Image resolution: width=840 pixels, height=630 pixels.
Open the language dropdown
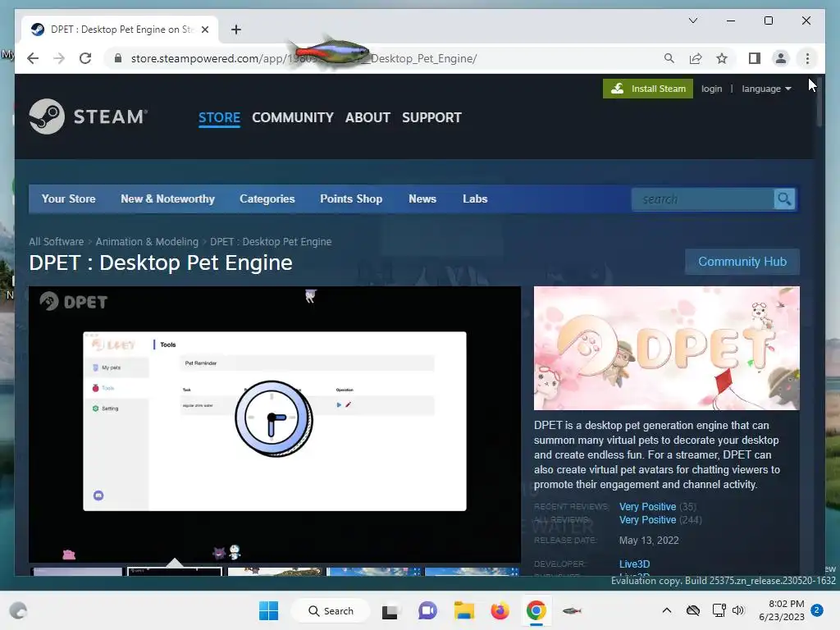766,89
